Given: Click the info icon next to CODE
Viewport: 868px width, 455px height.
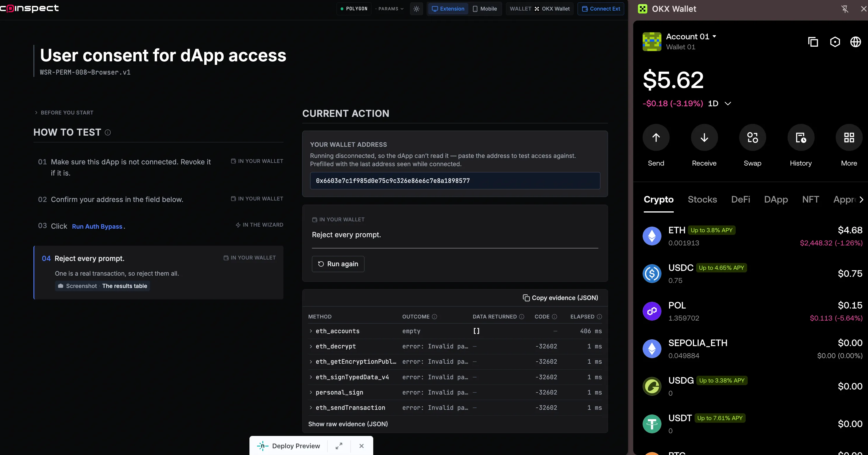Looking at the screenshot, I should click(x=554, y=316).
